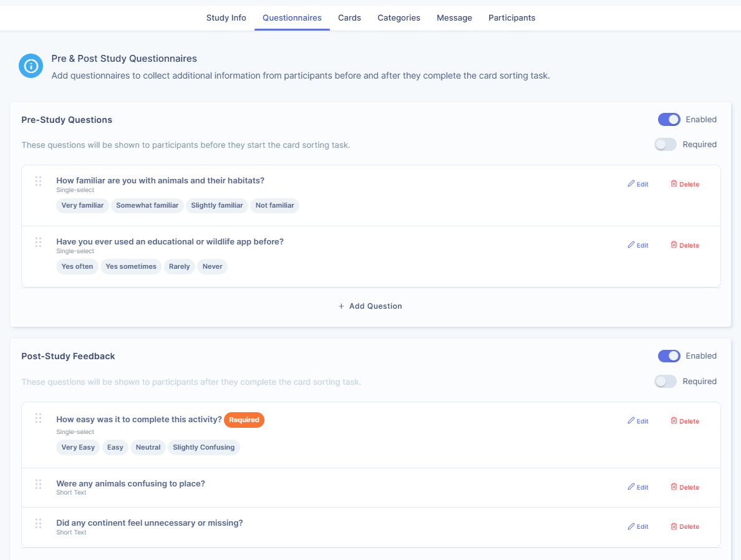
Task: Disable the Pre-Study Questions Enabled toggle
Action: (x=669, y=119)
